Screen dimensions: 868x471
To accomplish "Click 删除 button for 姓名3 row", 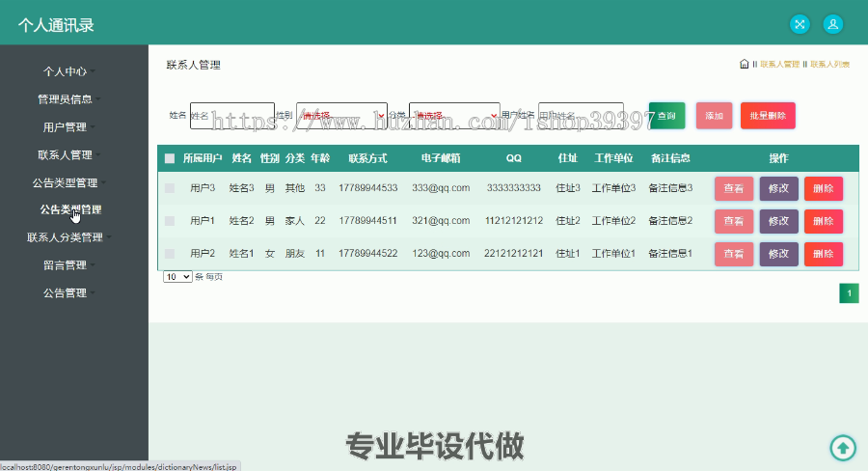I will coord(824,188).
